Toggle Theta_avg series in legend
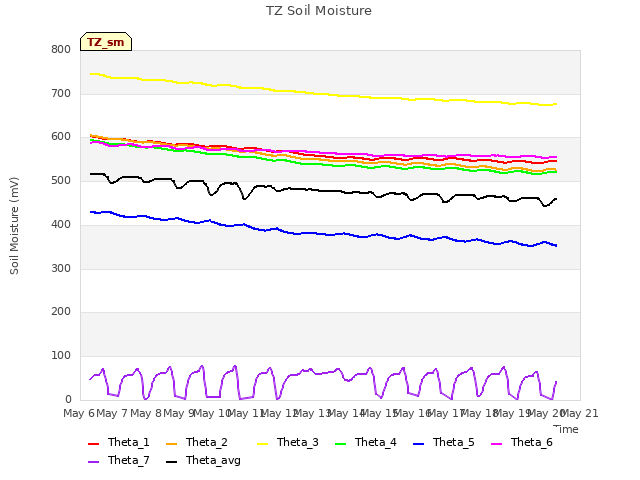Screen dimensions: 640x480 click(203, 460)
